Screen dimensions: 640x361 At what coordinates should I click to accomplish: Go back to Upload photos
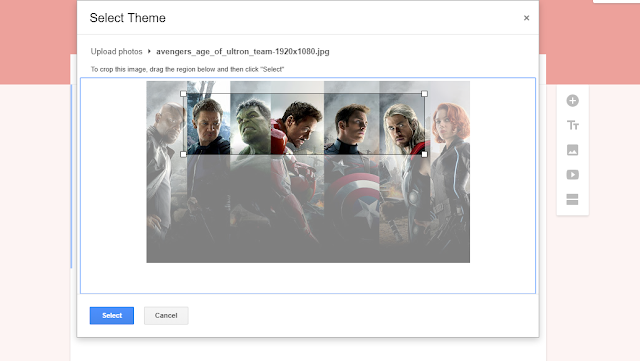(x=116, y=51)
